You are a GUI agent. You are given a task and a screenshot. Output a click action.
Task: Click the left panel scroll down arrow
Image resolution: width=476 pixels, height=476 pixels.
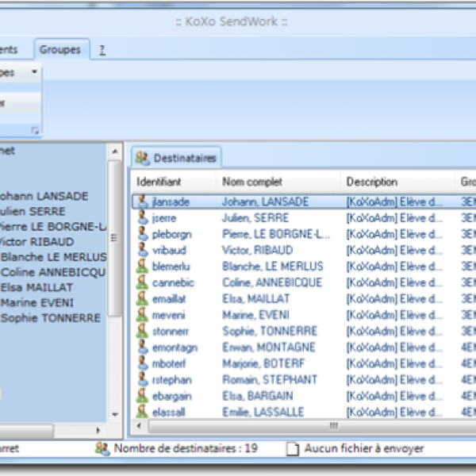coord(115,415)
